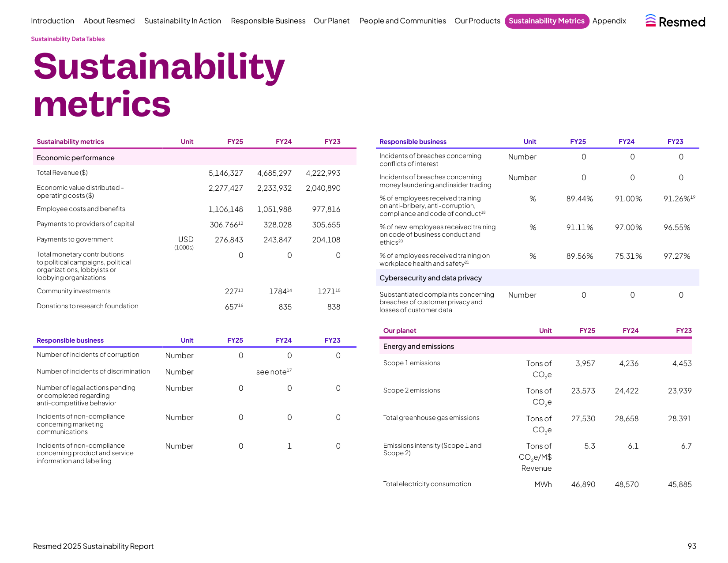Select Total greenhouse gas emissions FY25 27,530
This screenshot has width=728, height=563.
[x=583, y=419]
